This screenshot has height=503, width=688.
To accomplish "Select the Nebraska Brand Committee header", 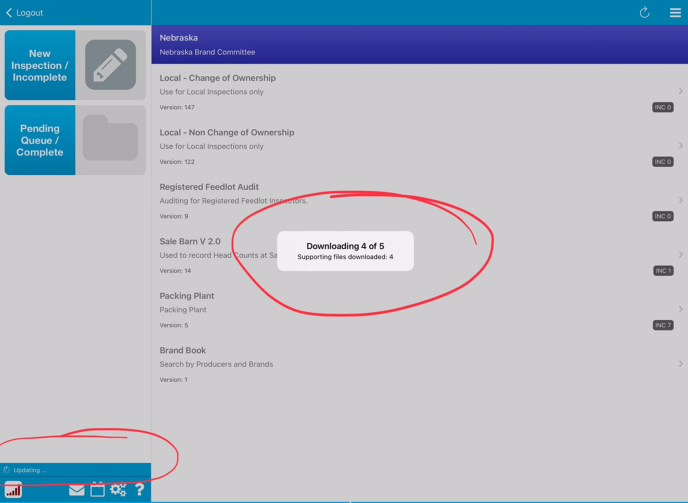I will [x=419, y=44].
